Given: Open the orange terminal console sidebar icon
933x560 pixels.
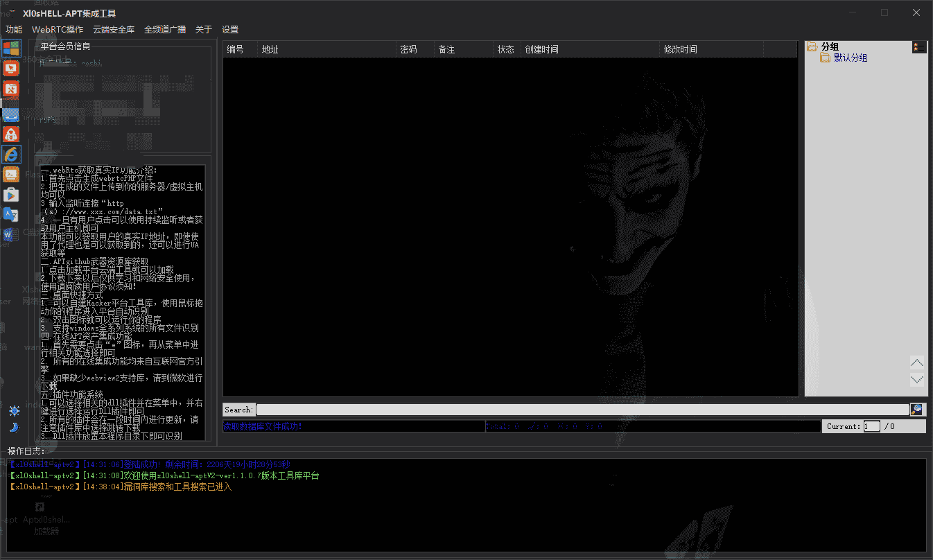Looking at the screenshot, I should (x=11, y=174).
